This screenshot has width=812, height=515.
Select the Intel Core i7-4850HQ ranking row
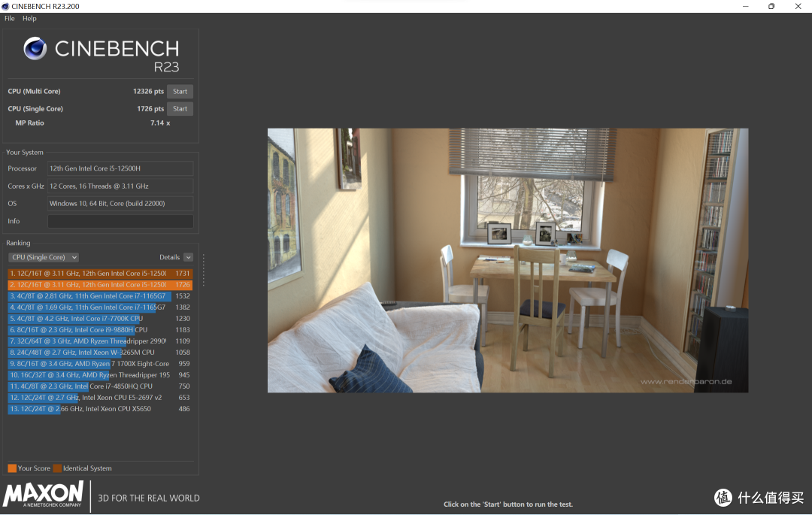[x=100, y=386]
